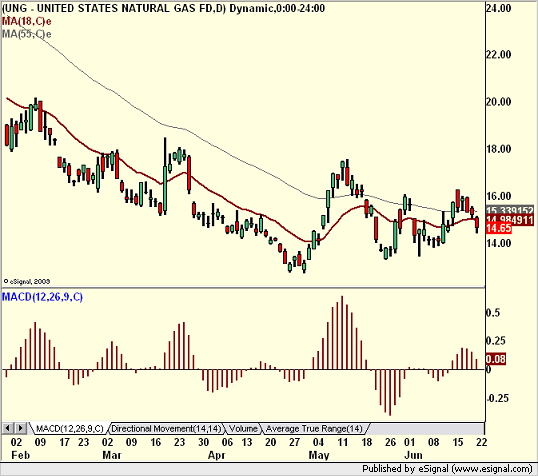This screenshot has width=538, height=476.
Task: Click the MA(18,C)e legend label
Action: (x=26, y=21)
